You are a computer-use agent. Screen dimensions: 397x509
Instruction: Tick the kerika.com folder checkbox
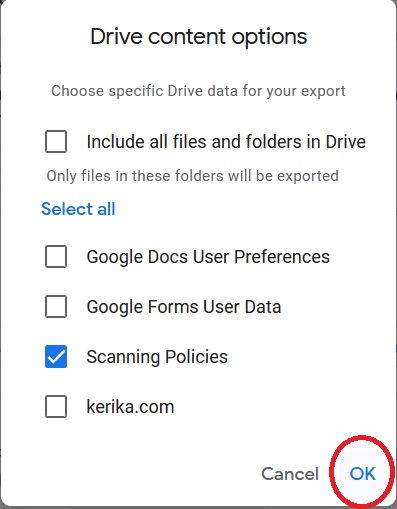pyautogui.click(x=56, y=407)
